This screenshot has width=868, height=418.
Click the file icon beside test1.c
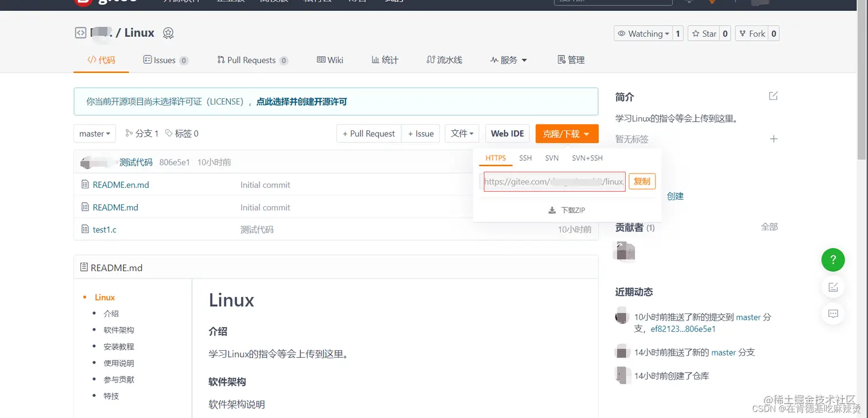[85, 229]
